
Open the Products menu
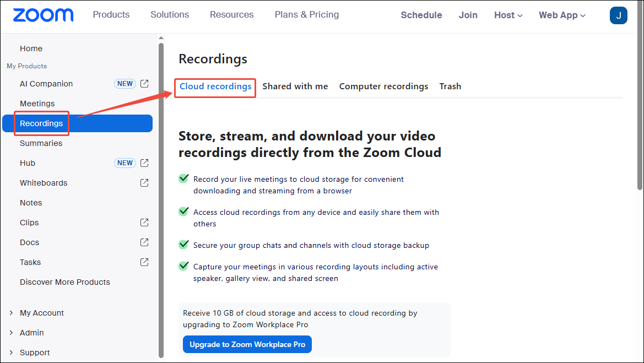pos(111,14)
